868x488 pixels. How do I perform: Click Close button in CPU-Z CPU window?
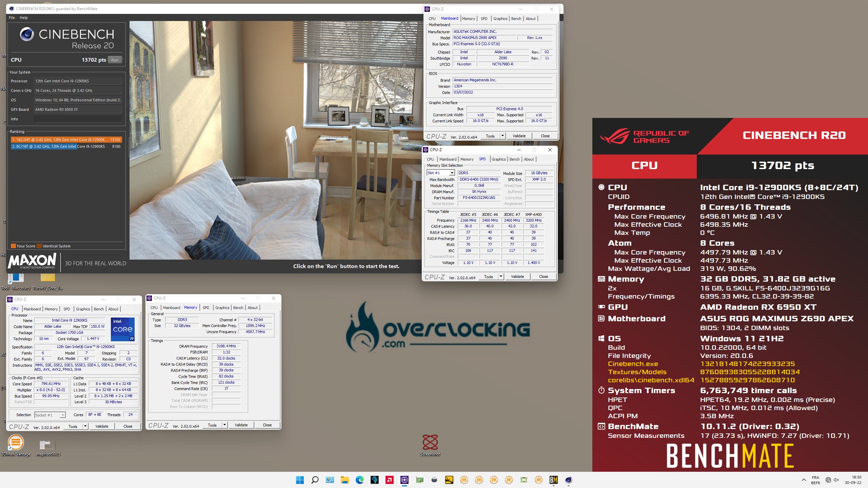[x=128, y=426]
